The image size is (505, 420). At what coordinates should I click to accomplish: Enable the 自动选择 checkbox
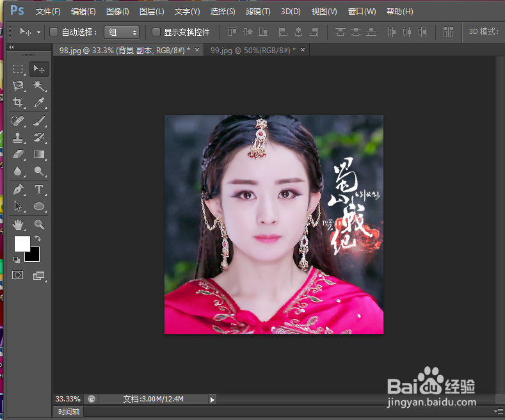54,32
